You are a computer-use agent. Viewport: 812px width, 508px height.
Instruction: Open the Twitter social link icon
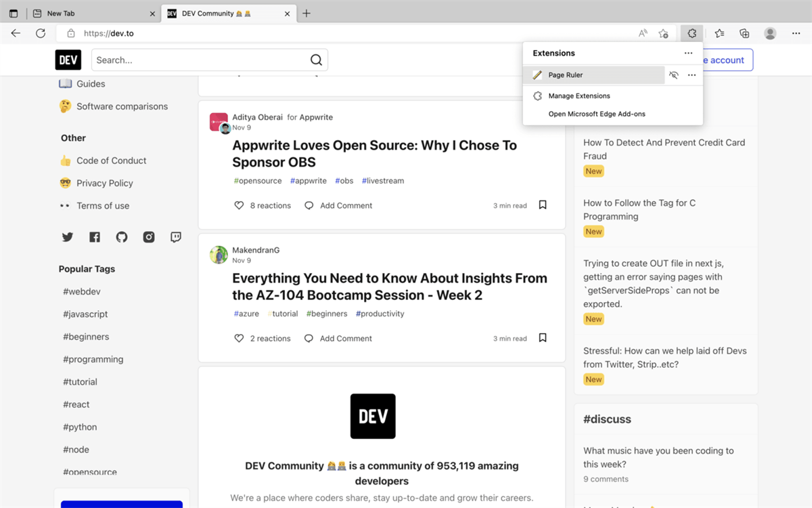click(x=68, y=237)
